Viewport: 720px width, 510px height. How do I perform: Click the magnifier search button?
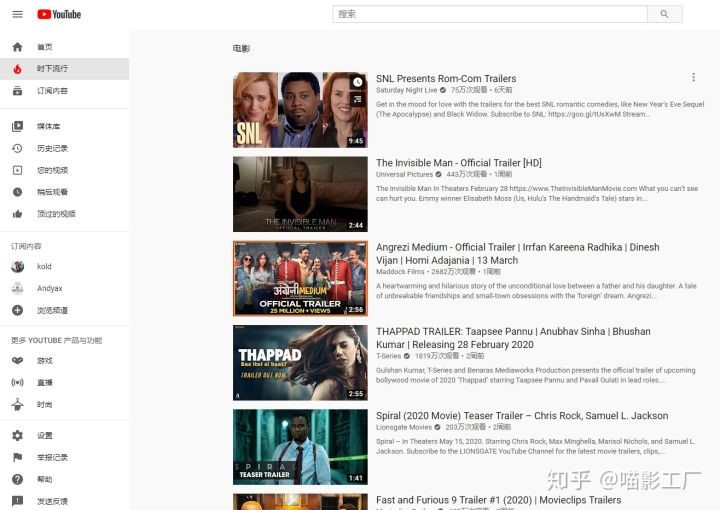coord(664,14)
